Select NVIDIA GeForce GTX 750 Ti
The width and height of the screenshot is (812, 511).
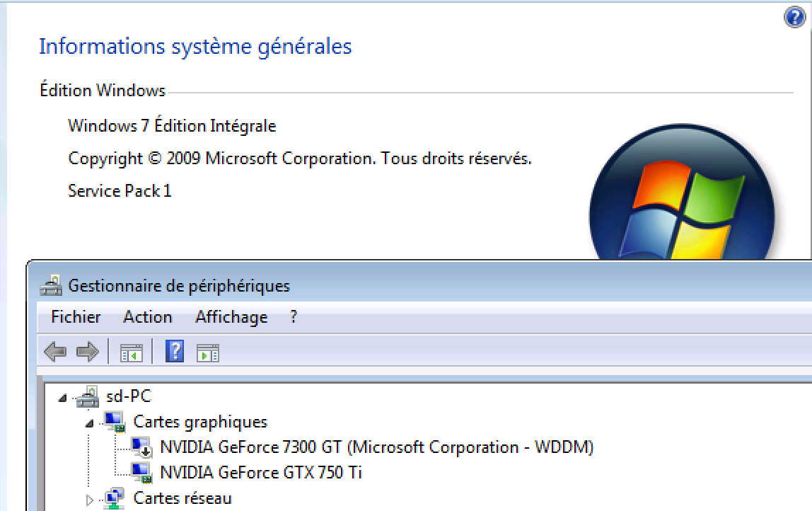(x=261, y=472)
